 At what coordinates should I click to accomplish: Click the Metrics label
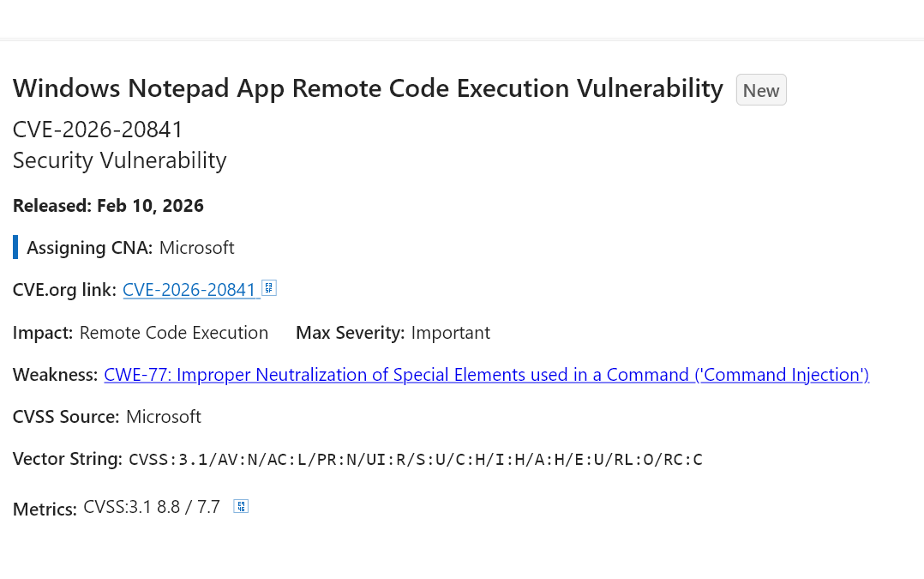pyautogui.click(x=45, y=510)
